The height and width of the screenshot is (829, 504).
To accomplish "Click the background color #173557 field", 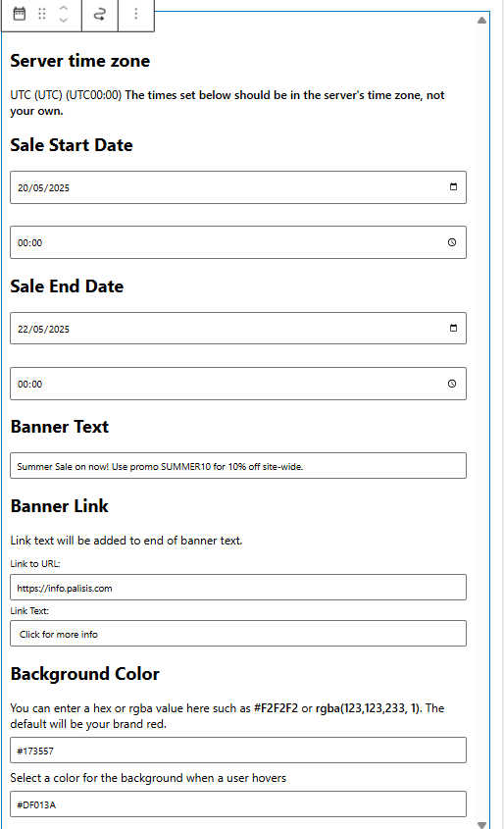I will [x=237, y=751].
